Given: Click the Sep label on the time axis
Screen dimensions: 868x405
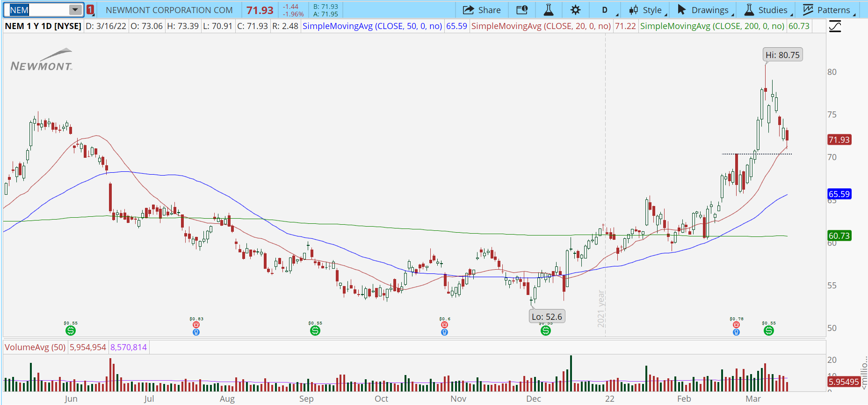Looking at the screenshot, I should [306, 399].
